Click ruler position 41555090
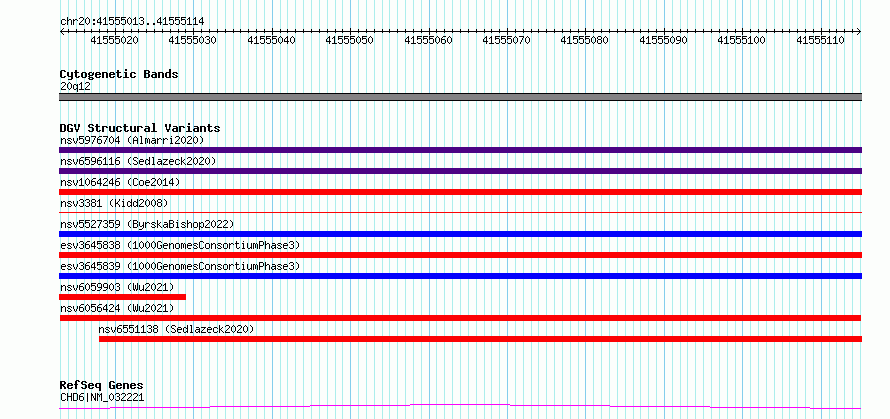The height and width of the screenshot is (419, 890). (664, 40)
